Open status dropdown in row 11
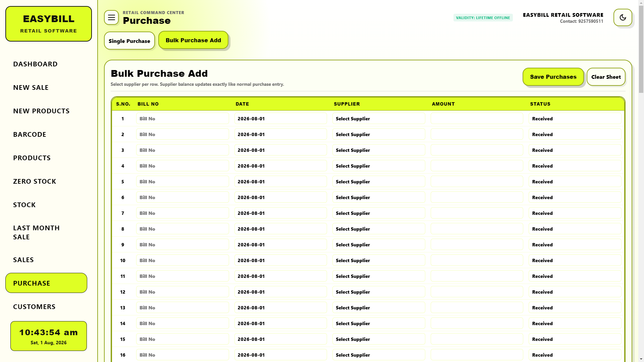The width and height of the screenshot is (644, 362). [575, 276]
